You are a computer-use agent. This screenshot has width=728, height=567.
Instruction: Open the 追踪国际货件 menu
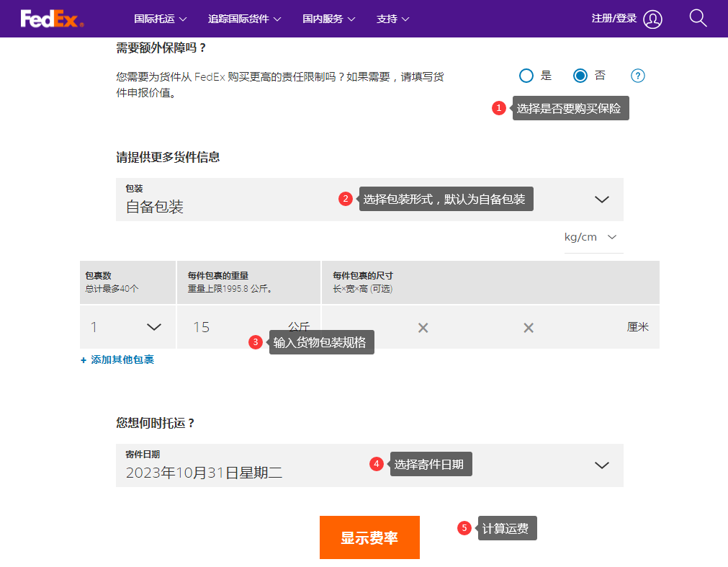pos(244,19)
